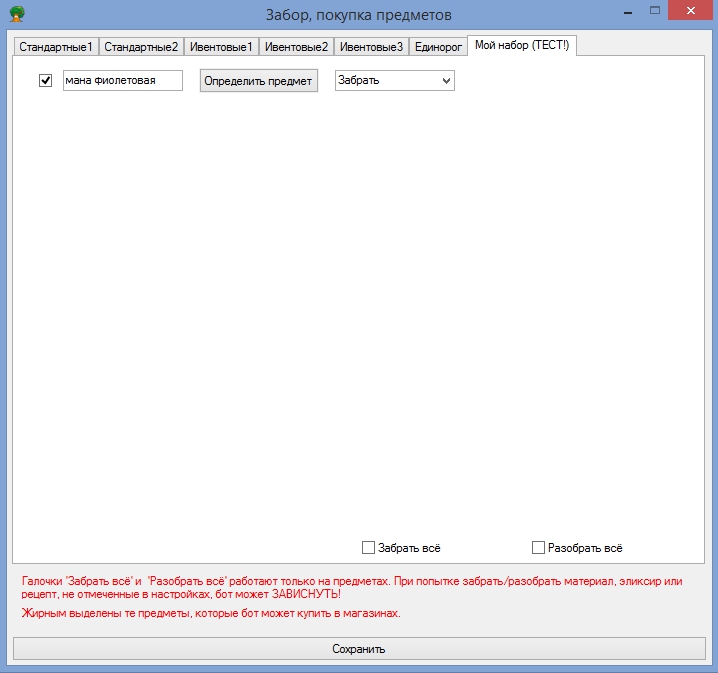The width and height of the screenshot is (718, 673).
Task: Select the Ивентовые1 tab
Action: [222, 47]
